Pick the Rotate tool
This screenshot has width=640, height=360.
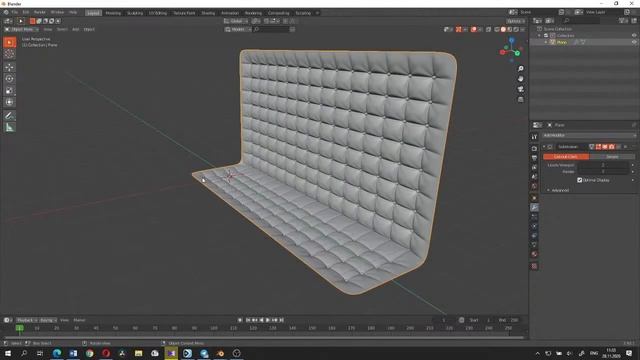click(x=10, y=79)
